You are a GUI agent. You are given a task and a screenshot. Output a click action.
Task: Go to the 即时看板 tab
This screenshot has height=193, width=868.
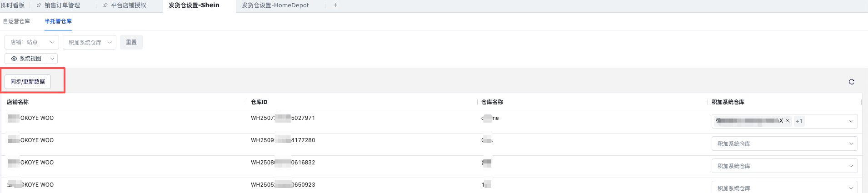pyautogui.click(x=13, y=5)
